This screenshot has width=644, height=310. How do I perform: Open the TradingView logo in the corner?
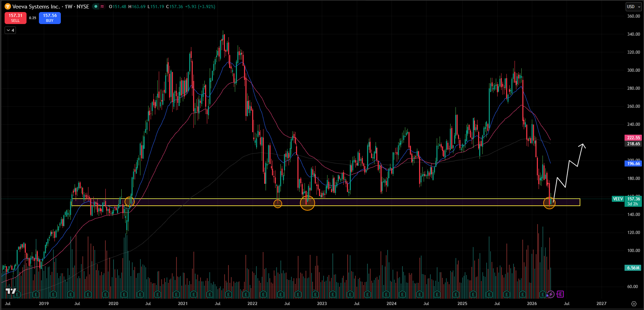coord(11,291)
